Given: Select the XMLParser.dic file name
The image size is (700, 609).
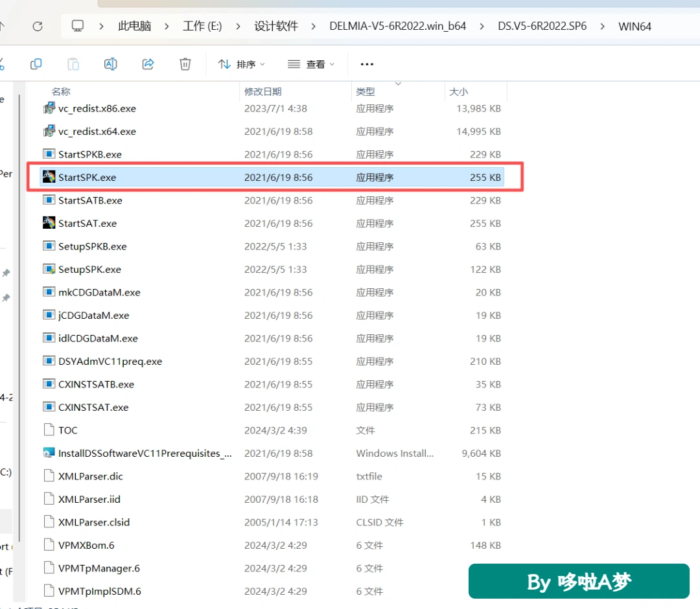Looking at the screenshot, I should pos(91,476).
